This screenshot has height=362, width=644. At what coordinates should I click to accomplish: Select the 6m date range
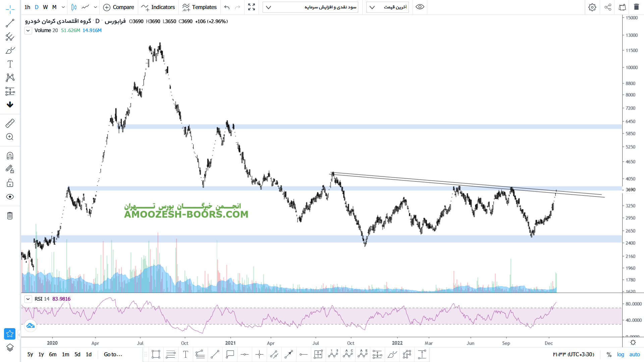[x=53, y=354]
